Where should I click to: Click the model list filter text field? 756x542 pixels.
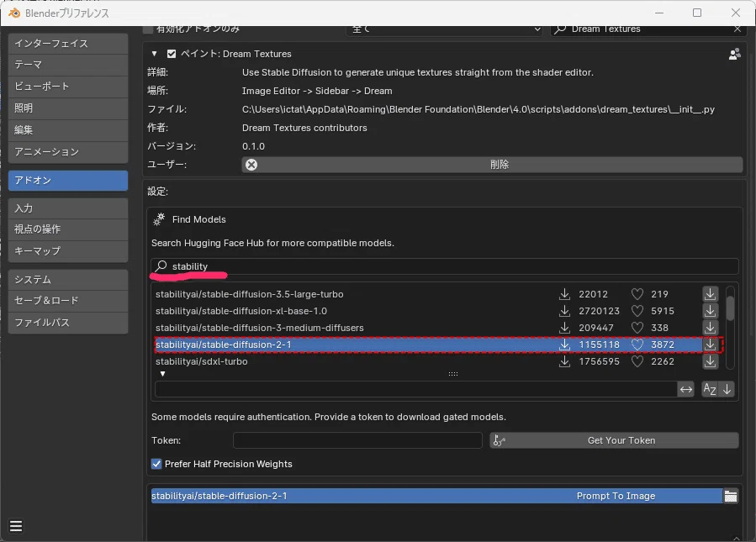(x=416, y=389)
